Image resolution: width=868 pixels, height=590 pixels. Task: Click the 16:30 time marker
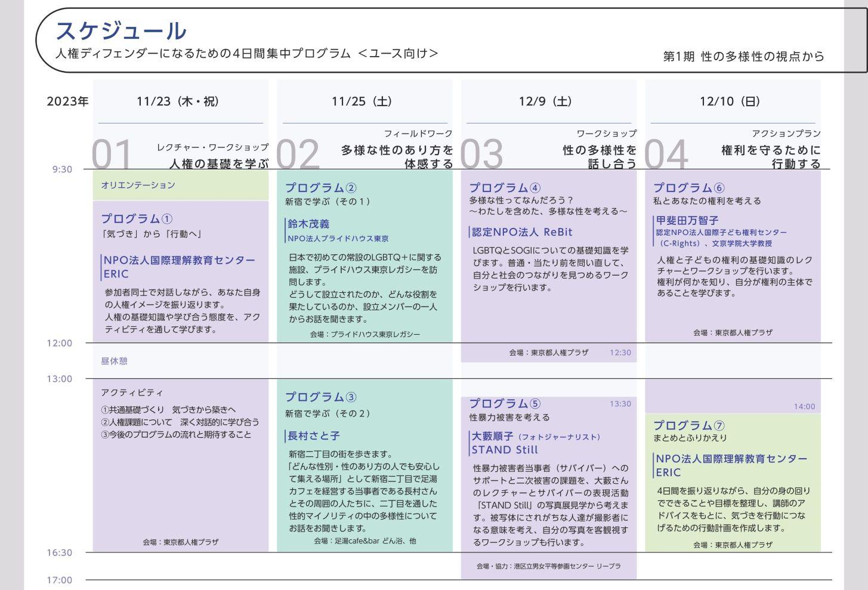[60, 552]
